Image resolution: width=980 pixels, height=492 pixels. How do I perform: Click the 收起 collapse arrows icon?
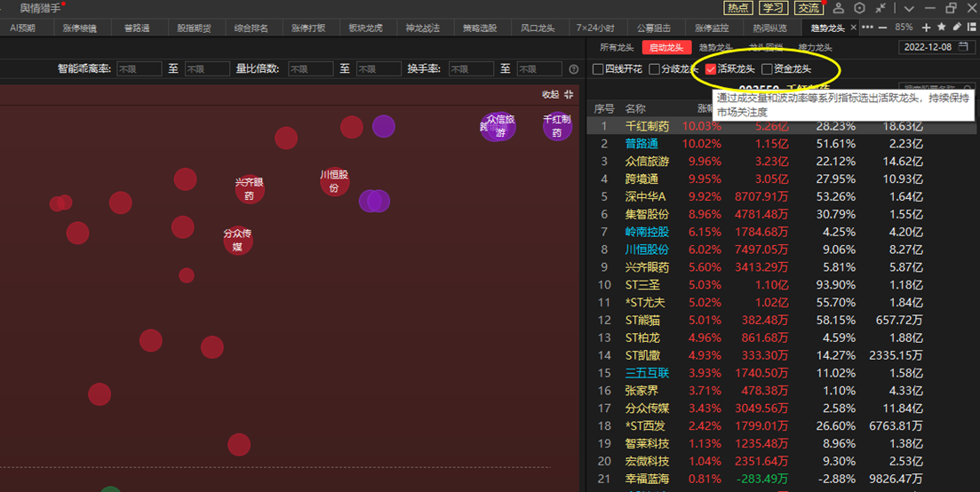tap(569, 94)
